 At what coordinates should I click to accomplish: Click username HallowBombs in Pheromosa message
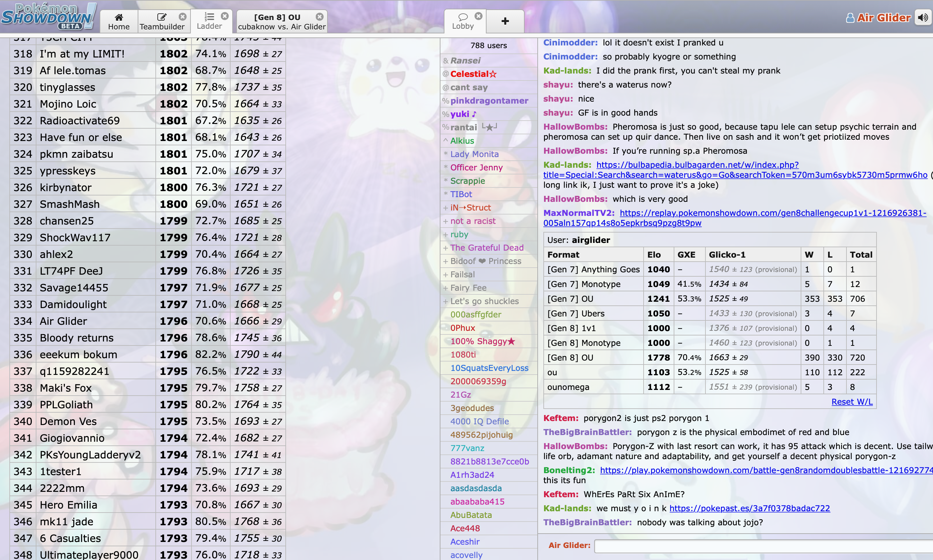tap(575, 127)
